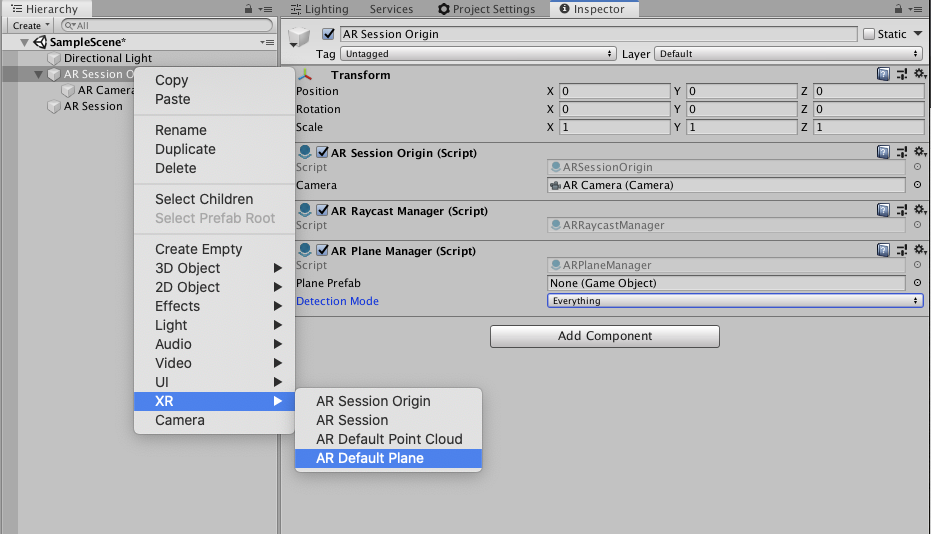Switch to the Project Settings tab

coord(486,9)
